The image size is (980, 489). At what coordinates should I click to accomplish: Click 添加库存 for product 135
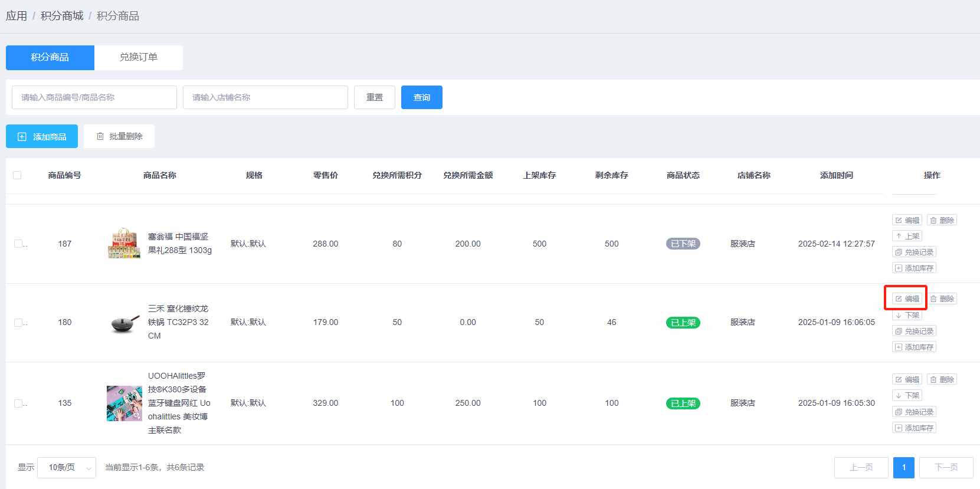tap(914, 428)
